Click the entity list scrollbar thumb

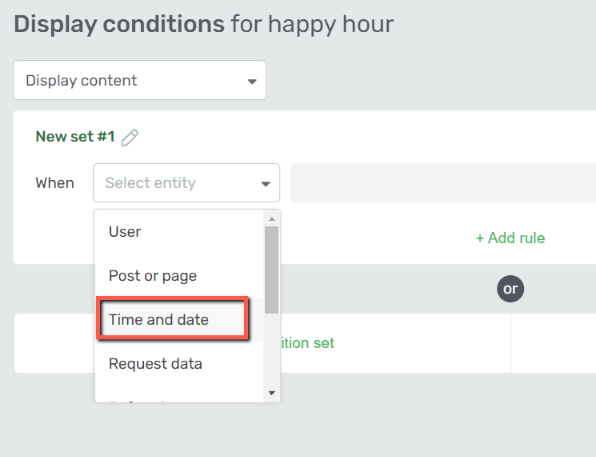[272, 270]
